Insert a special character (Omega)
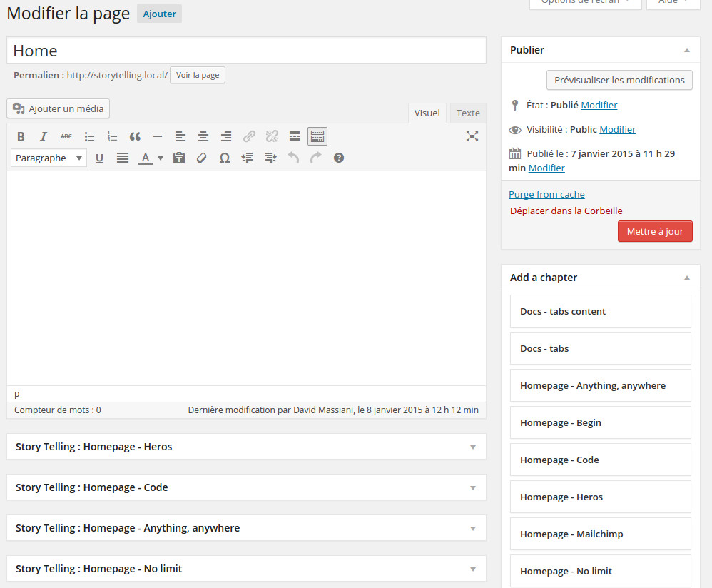The height and width of the screenshot is (588, 712). coord(224,158)
